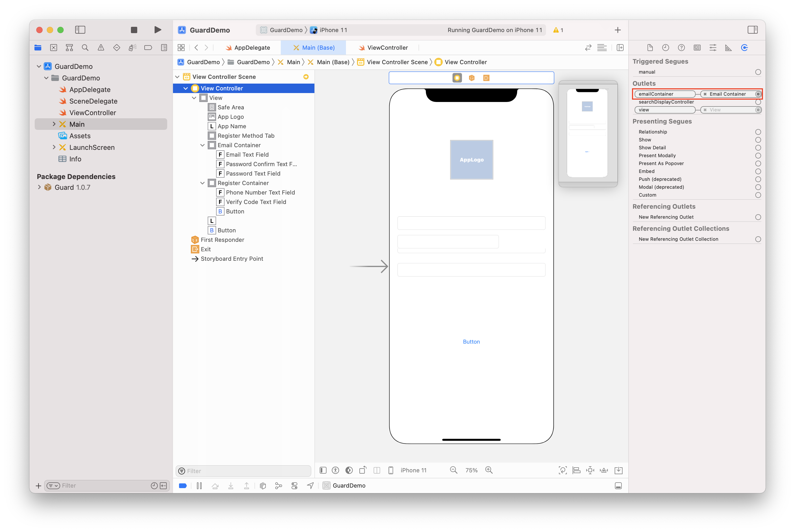The width and height of the screenshot is (795, 532).
Task: Expand the LaunchScreen file group
Action: [x=54, y=147]
